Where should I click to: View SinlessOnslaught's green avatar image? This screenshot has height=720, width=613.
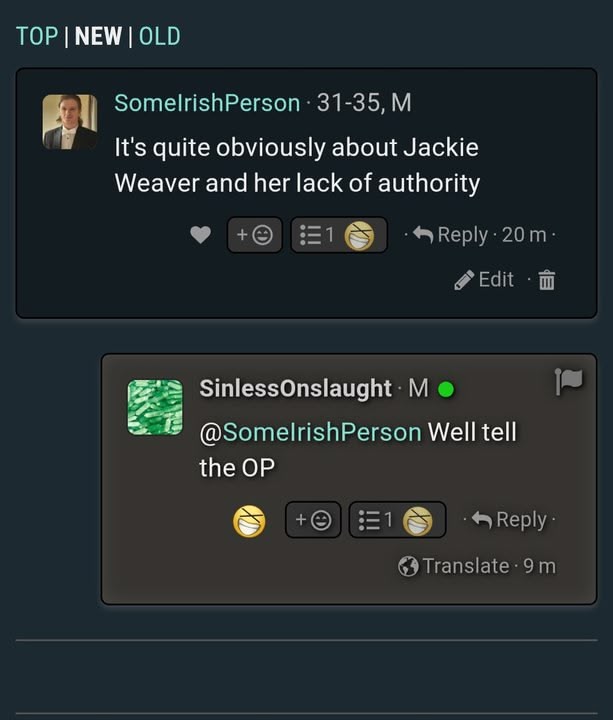[x=155, y=407]
